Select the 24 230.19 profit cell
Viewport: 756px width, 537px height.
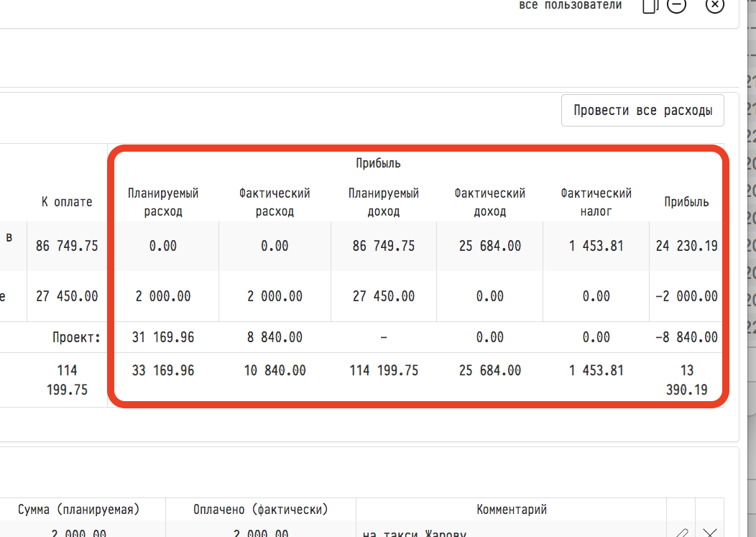point(686,246)
